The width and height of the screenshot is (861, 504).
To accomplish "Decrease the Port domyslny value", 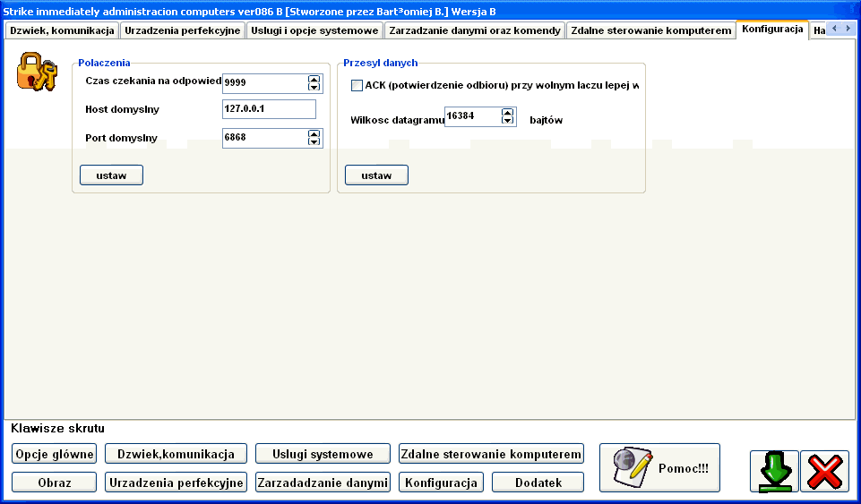I will click(x=314, y=142).
